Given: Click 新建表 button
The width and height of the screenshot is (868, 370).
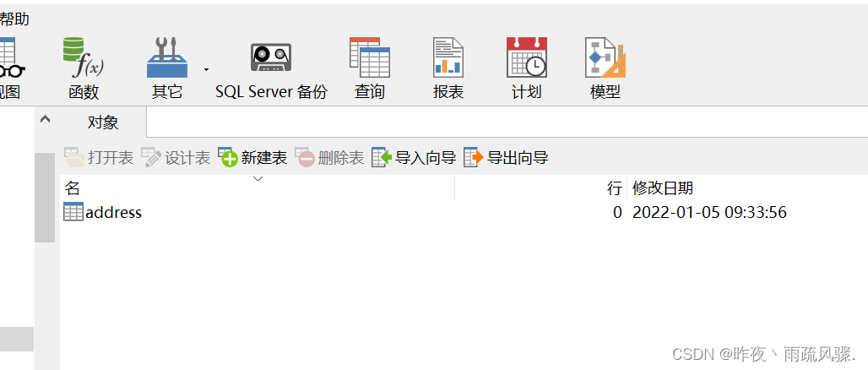Looking at the screenshot, I should (252, 158).
